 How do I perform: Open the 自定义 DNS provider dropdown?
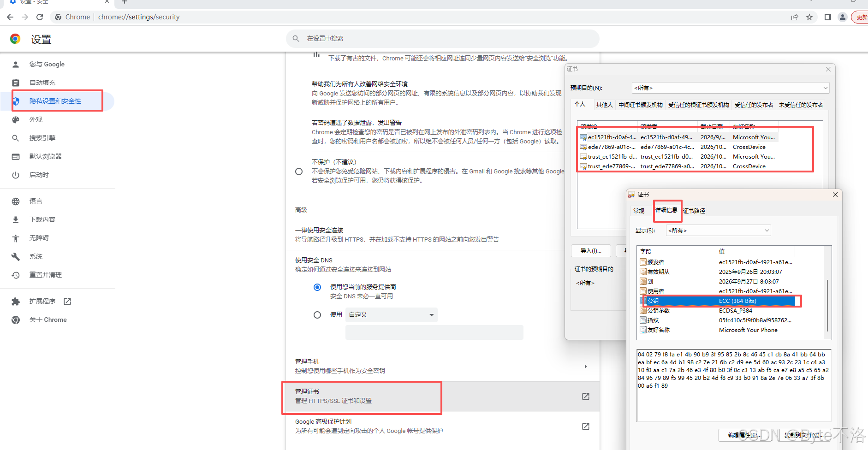pyautogui.click(x=391, y=315)
